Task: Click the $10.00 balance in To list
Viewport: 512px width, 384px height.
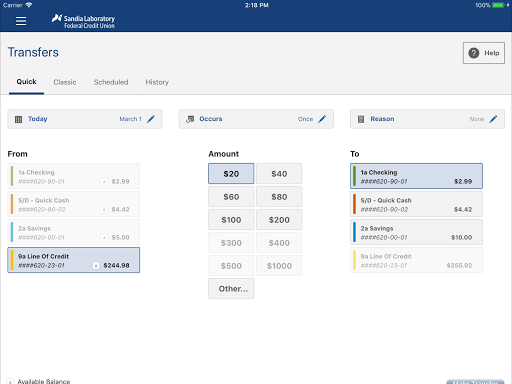Action: point(461,237)
